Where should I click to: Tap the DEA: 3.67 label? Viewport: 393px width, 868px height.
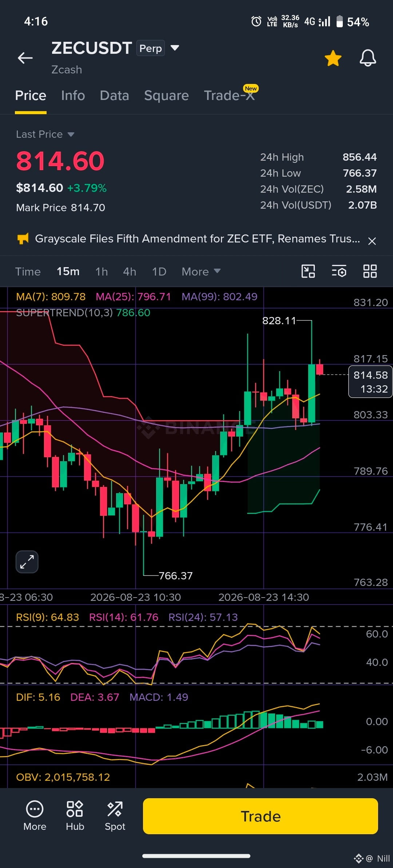pos(95,697)
